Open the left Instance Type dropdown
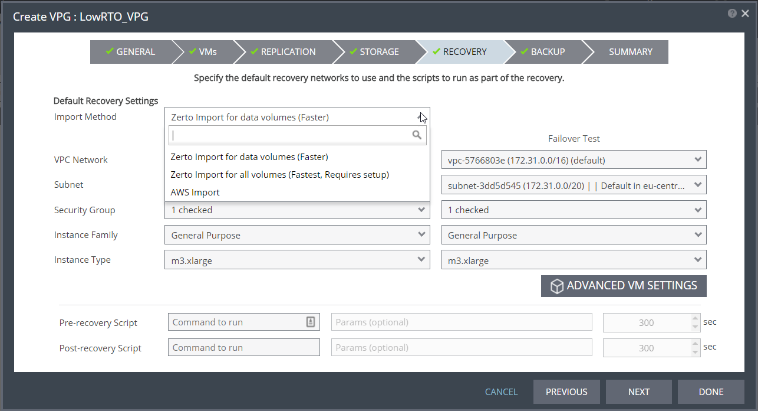Screen dimensions: 758x411 (297, 260)
